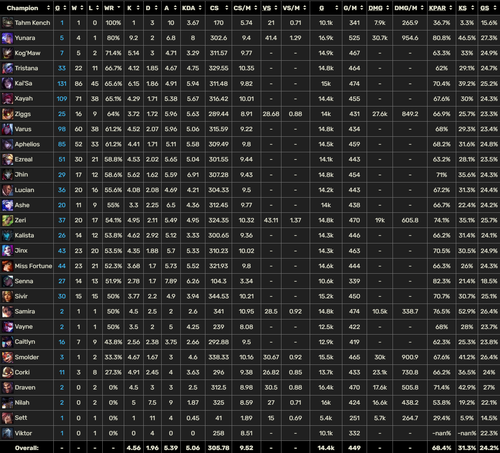500x453 pixels.
Task: Open Aphelios games count link 85
Action: (x=62, y=144)
